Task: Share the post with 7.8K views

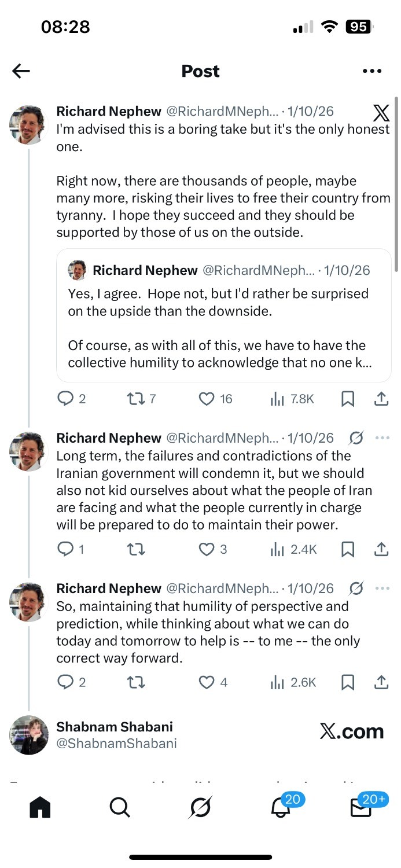Action: pyautogui.click(x=381, y=399)
